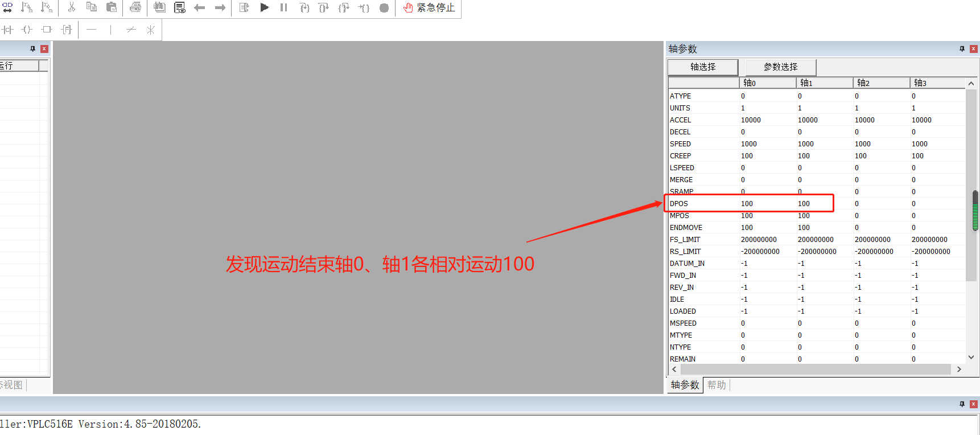Click the horizontal scrollbar thumb of axis table
The width and height of the screenshot is (980, 435).
click(816, 370)
